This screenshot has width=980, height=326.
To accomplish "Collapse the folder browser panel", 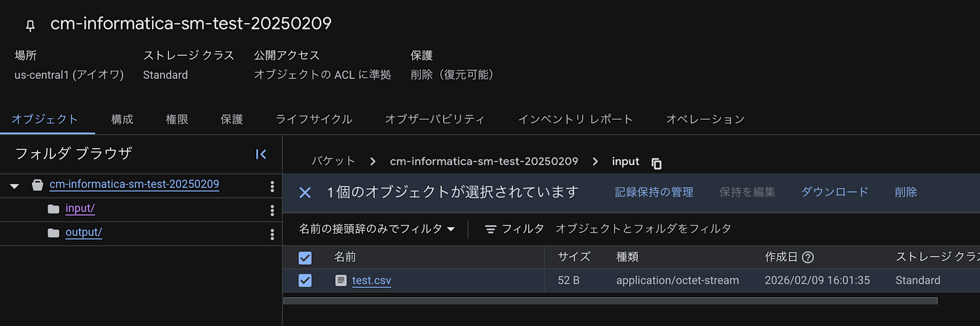I will pos(261,154).
